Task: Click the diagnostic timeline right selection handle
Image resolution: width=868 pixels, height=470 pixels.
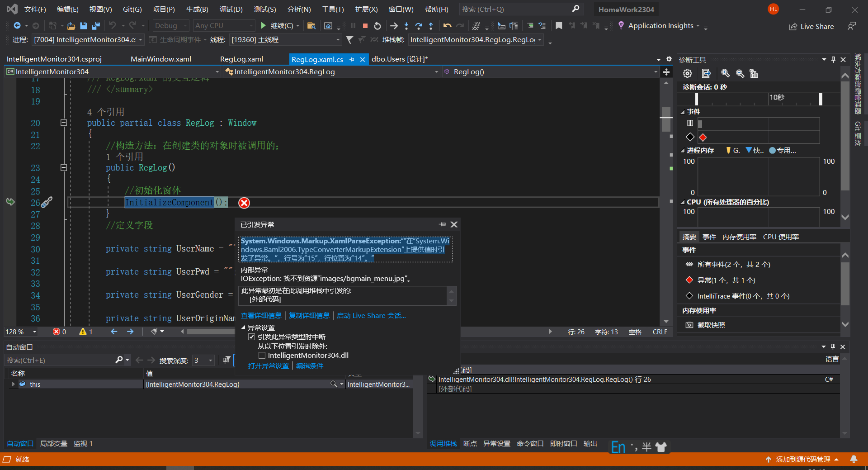Action: (821, 99)
